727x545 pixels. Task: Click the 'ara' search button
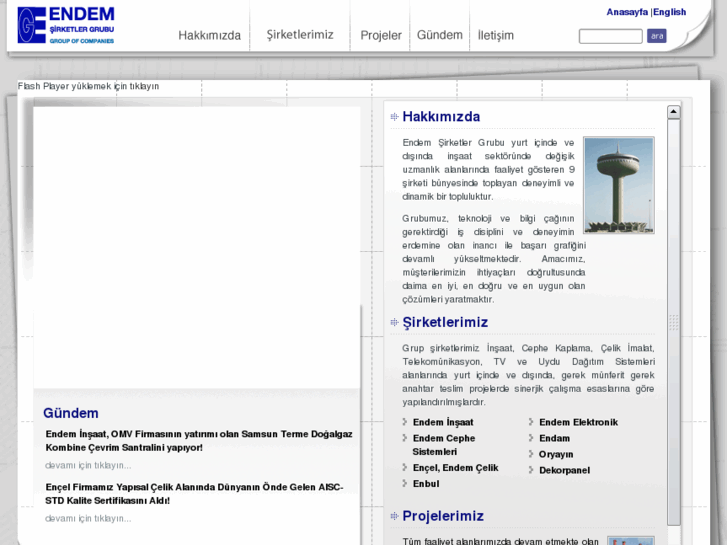[x=657, y=36]
